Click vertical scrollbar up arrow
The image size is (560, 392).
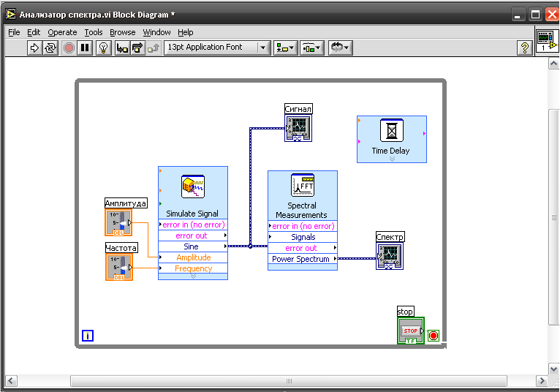click(553, 64)
